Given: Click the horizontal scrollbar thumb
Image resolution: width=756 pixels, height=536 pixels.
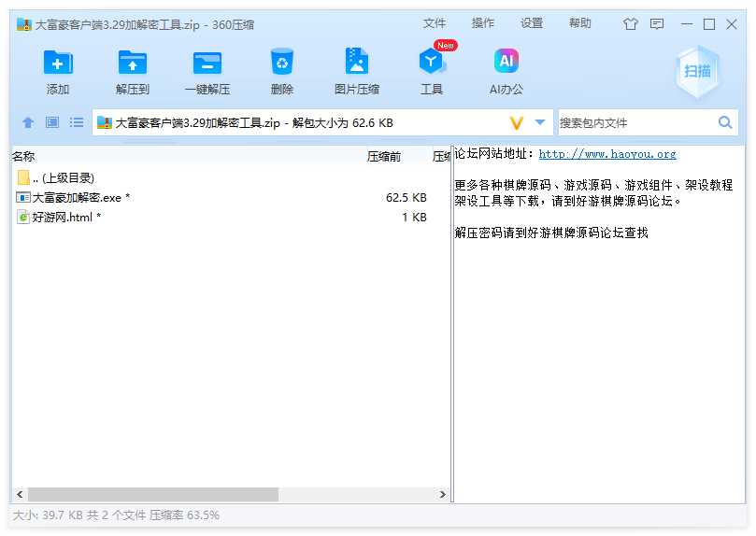Looking at the screenshot, I should [x=153, y=494].
